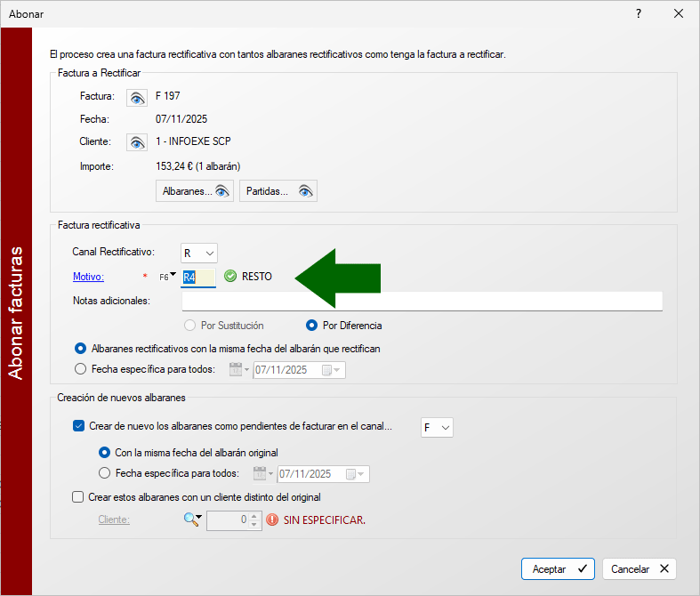This screenshot has width=700, height=596.
Task: Select Por Diferencia radio option
Action: point(312,326)
